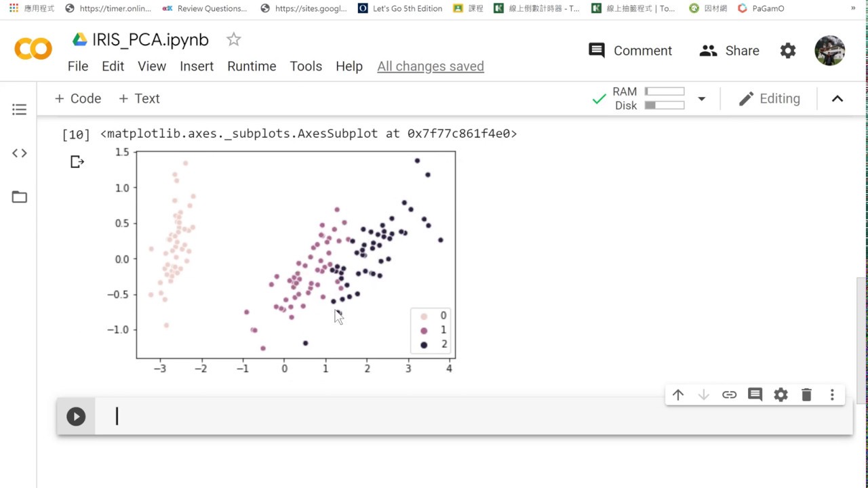Add a new Code cell
The height and width of the screenshot is (488, 868).
coord(78,99)
